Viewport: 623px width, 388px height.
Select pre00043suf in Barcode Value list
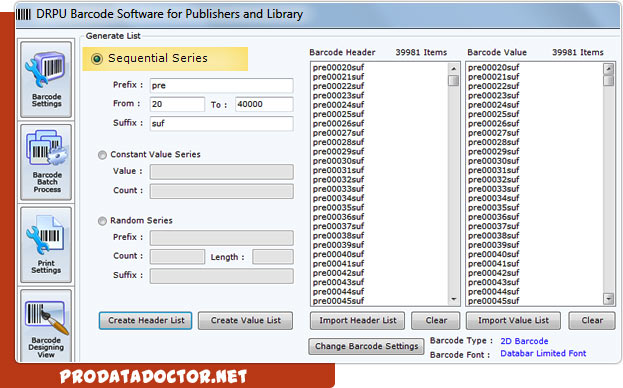493,282
